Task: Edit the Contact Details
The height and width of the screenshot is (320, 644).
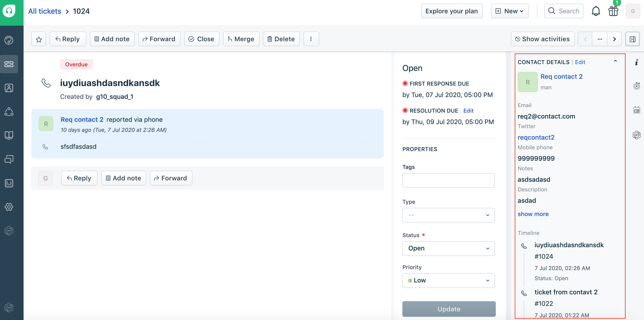Action: [x=580, y=62]
